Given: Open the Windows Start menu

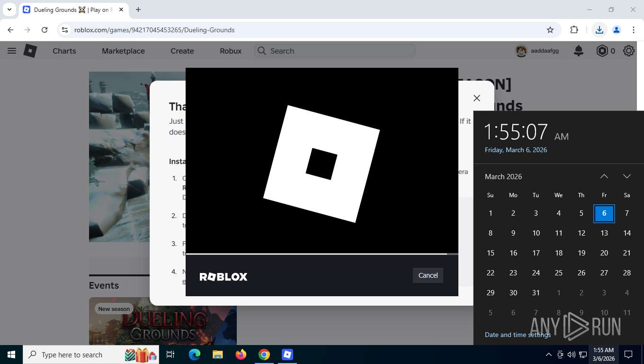Looking at the screenshot, I should click(x=11, y=355).
